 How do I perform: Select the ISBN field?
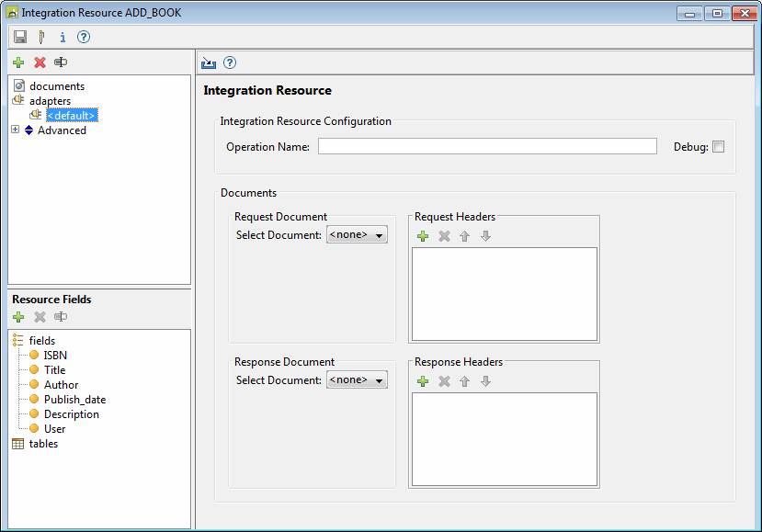click(x=55, y=356)
